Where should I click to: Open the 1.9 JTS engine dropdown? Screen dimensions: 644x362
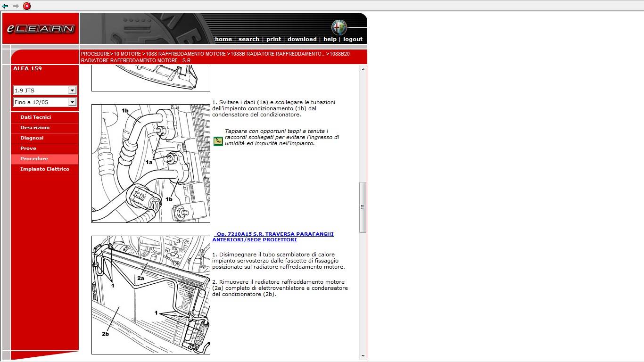coord(45,90)
